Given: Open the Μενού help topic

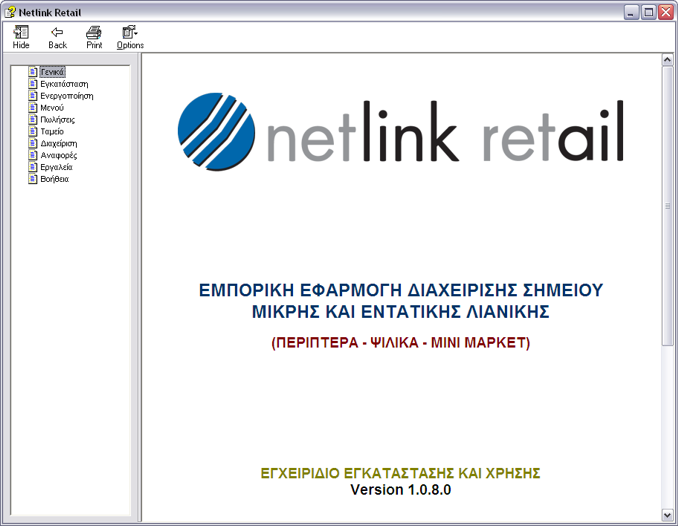Looking at the screenshot, I should tap(52, 108).
